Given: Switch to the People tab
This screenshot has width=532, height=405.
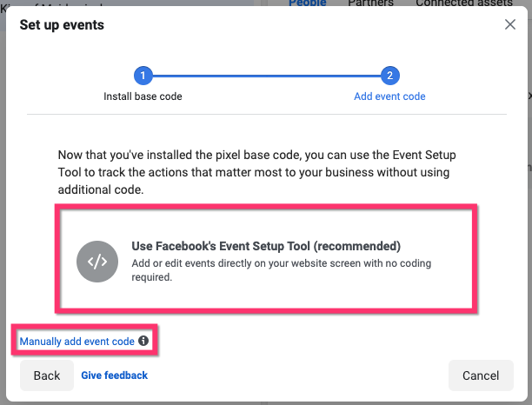Looking at the screenshot, I should [307, 3].
